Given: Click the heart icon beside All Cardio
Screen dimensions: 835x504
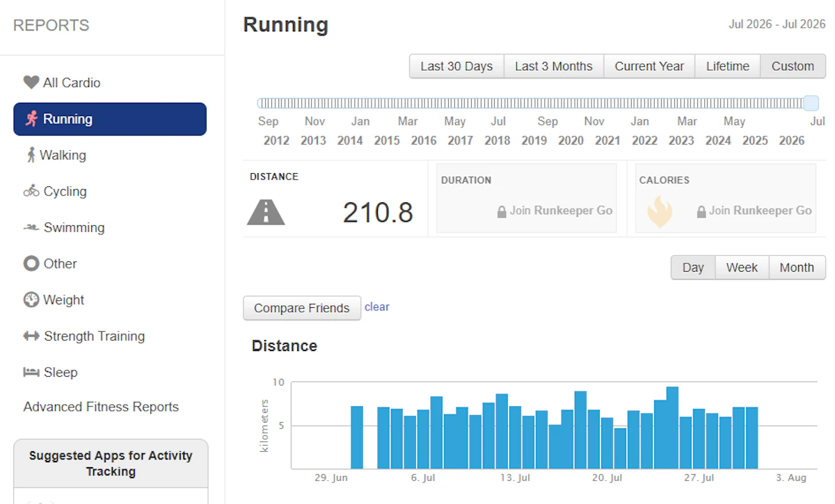Looking at the screenshot, I should click(31, 83).
